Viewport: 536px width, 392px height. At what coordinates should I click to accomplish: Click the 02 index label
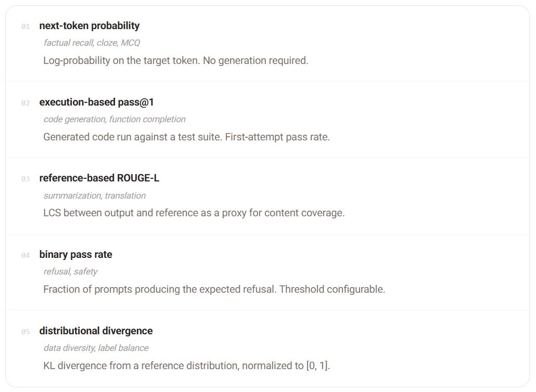(25, 103)
